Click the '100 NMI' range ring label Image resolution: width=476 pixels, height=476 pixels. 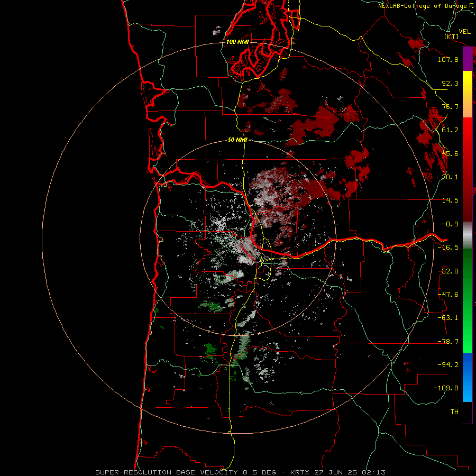click(237, 42)
